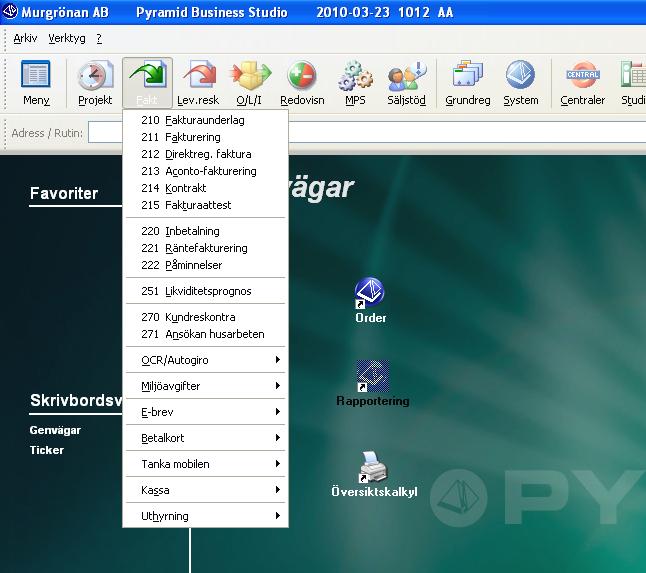Expand the Betalkort submenu
646x573 pixels.
205,438
